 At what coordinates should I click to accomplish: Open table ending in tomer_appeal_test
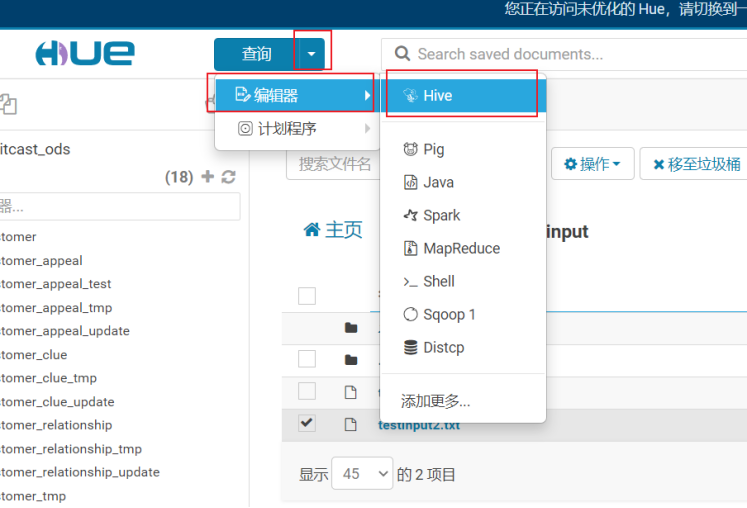[x=56, y=284]
